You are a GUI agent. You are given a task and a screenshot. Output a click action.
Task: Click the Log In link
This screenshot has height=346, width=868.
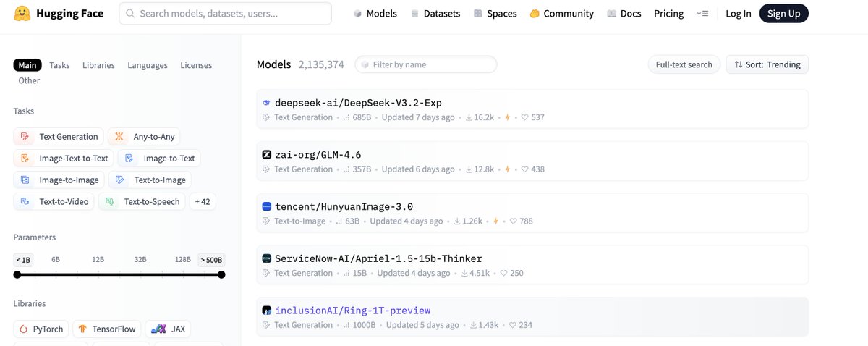pos(738,14)
